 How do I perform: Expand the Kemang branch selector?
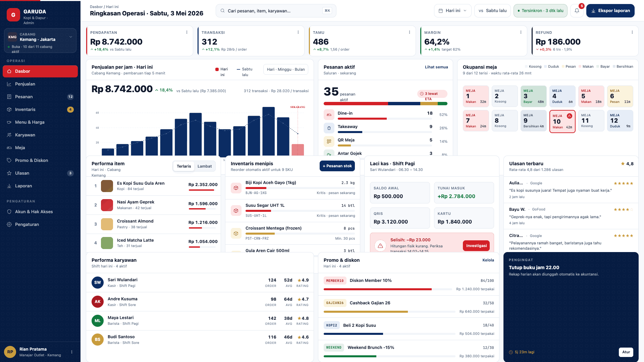40,41
